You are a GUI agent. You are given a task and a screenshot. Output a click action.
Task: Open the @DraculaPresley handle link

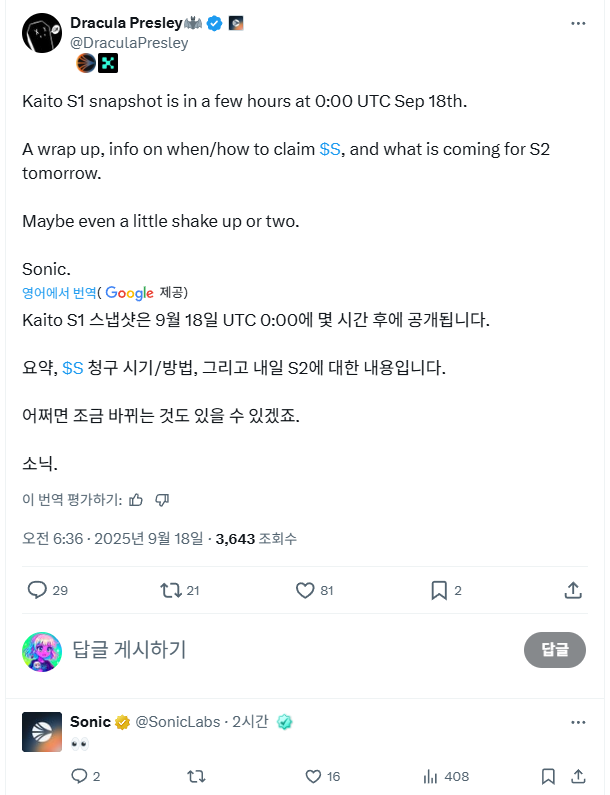(x=129, y=43)
